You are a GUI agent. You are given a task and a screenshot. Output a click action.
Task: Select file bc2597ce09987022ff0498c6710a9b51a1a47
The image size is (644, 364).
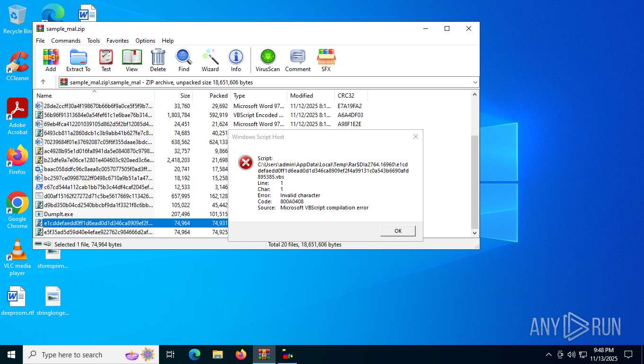click(94, 178)
